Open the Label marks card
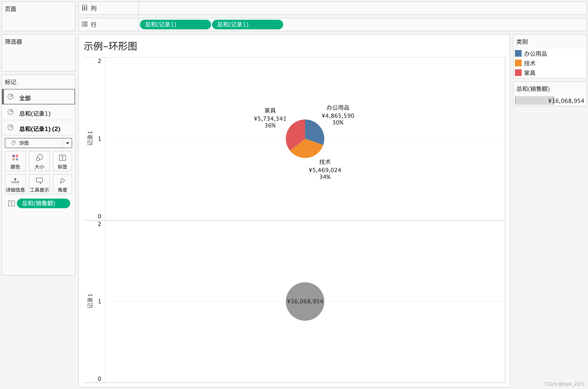The width and height of the screenshot is (588, 389). (62, 161)
